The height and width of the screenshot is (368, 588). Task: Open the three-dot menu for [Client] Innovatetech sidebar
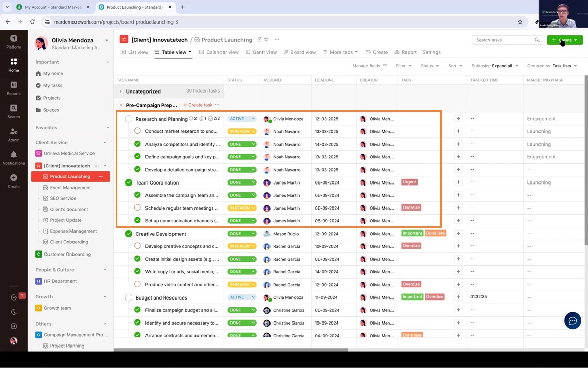(x=97, y=166)
